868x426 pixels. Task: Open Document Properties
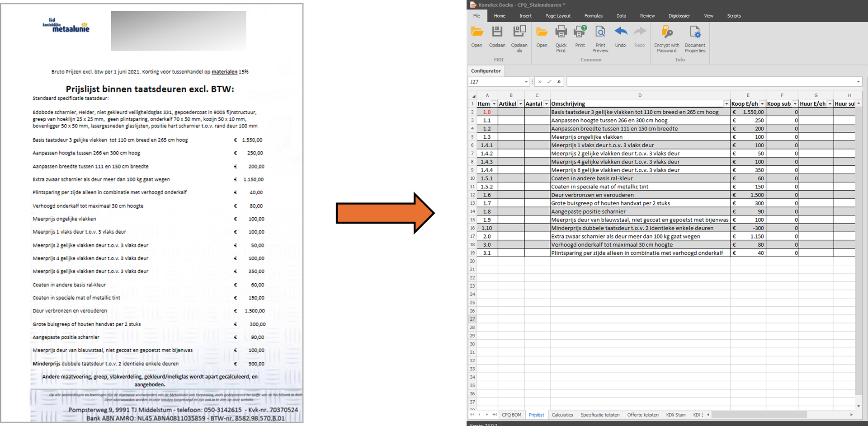695,32
